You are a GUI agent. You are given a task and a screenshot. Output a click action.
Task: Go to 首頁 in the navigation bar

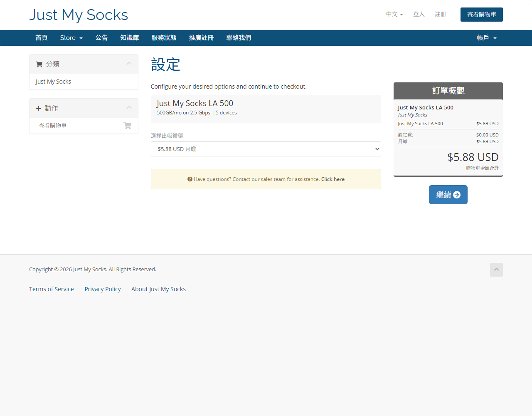click(42, 38)
